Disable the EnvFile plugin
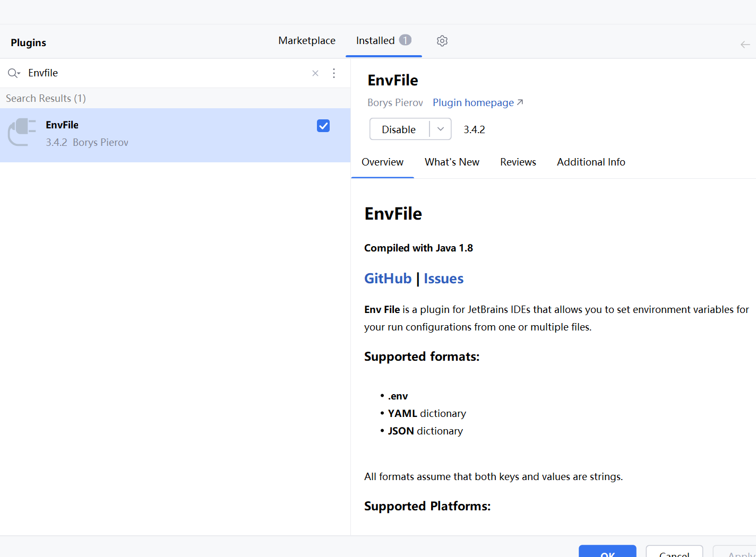This screenshot has height=557, width=756. point(399,129)
